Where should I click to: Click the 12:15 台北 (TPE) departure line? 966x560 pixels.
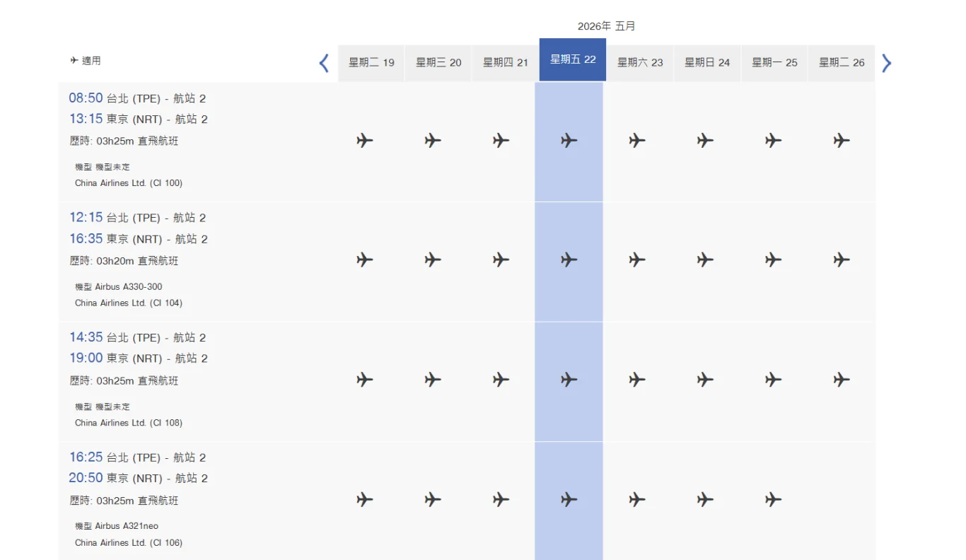tap(137, 218)
